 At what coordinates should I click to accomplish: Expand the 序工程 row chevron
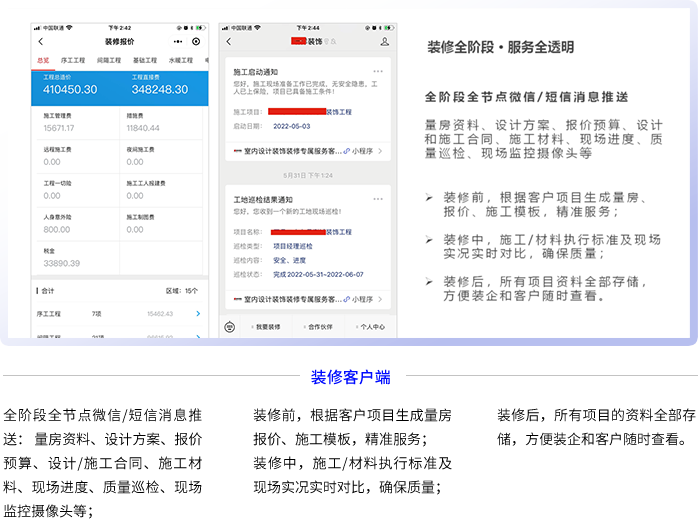coord(198,314)
